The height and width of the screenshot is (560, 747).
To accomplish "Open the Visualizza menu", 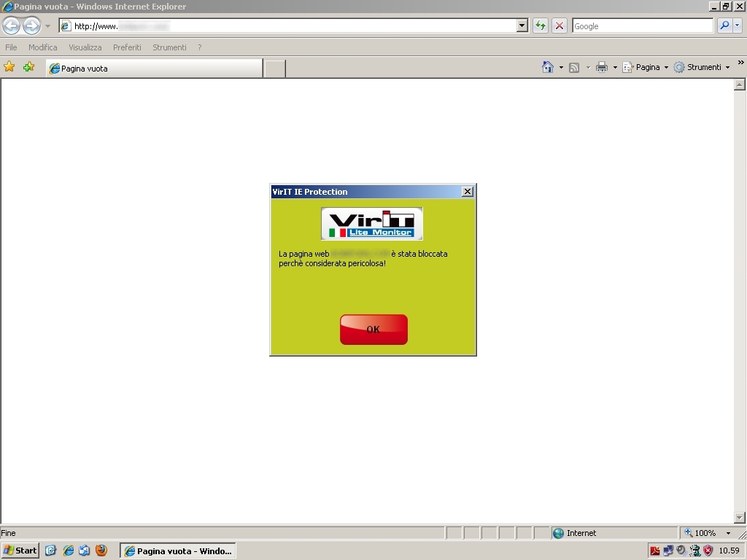I will [x=85, y=47].
